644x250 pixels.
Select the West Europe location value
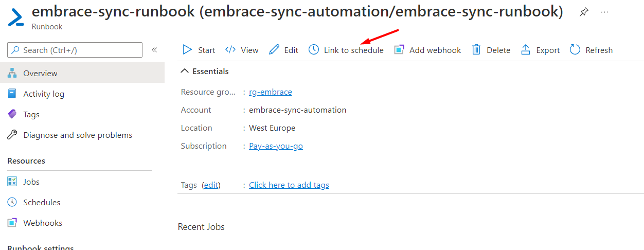[x=272, y=128]
